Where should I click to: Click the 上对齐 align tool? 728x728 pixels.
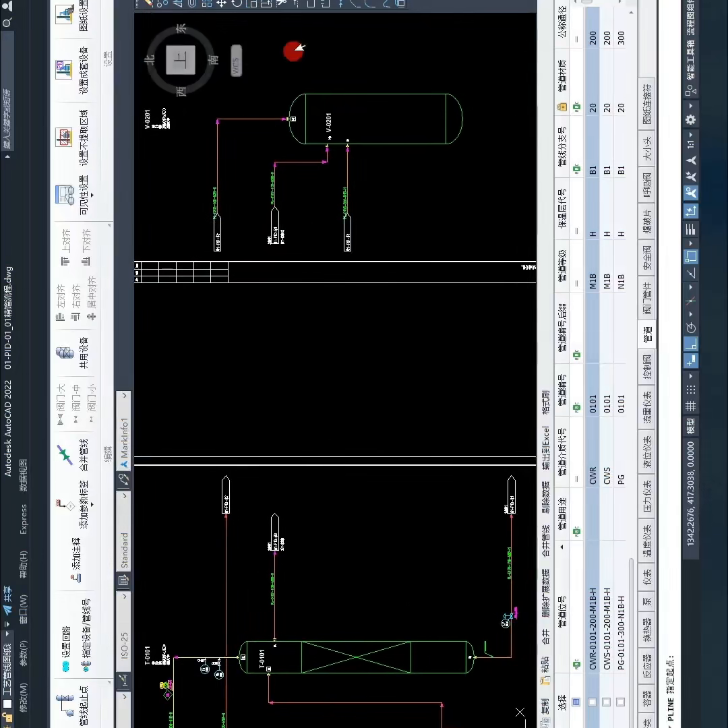[65, 247]
